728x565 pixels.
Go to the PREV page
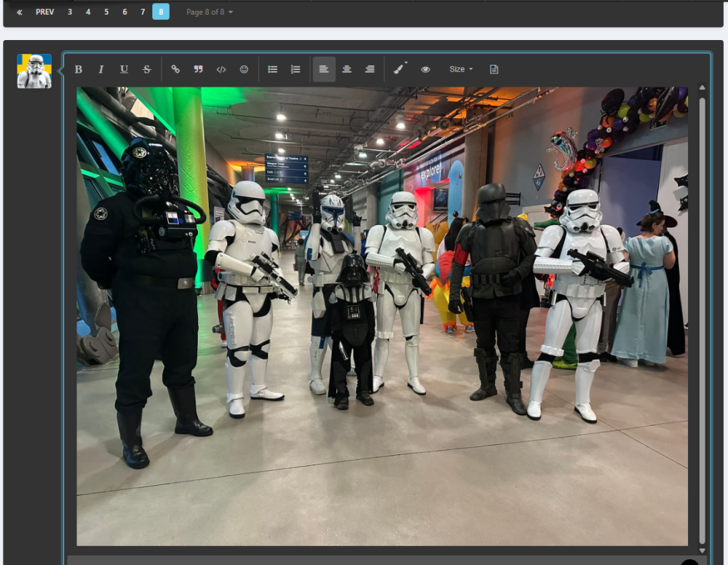(x=44, y=12)
